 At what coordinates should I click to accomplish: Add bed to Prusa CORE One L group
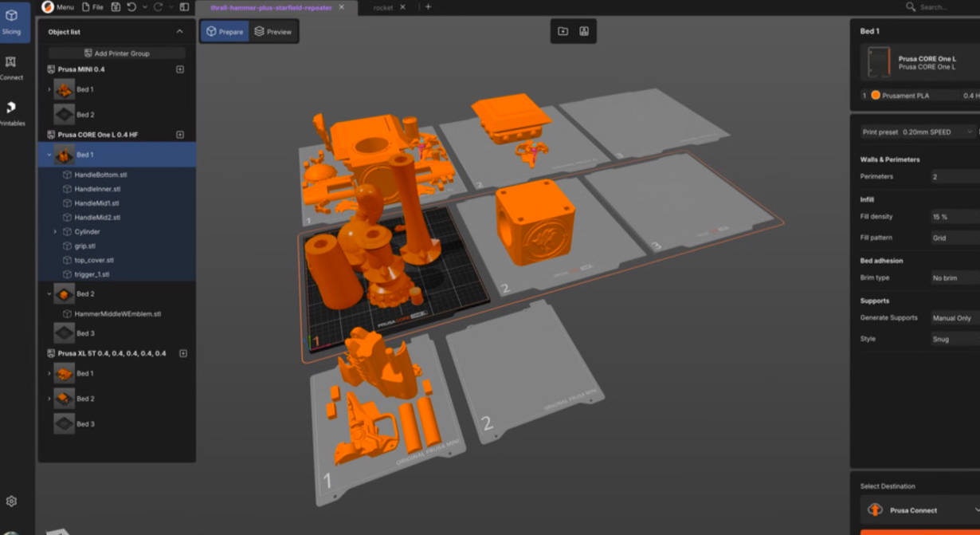(180, 135)
